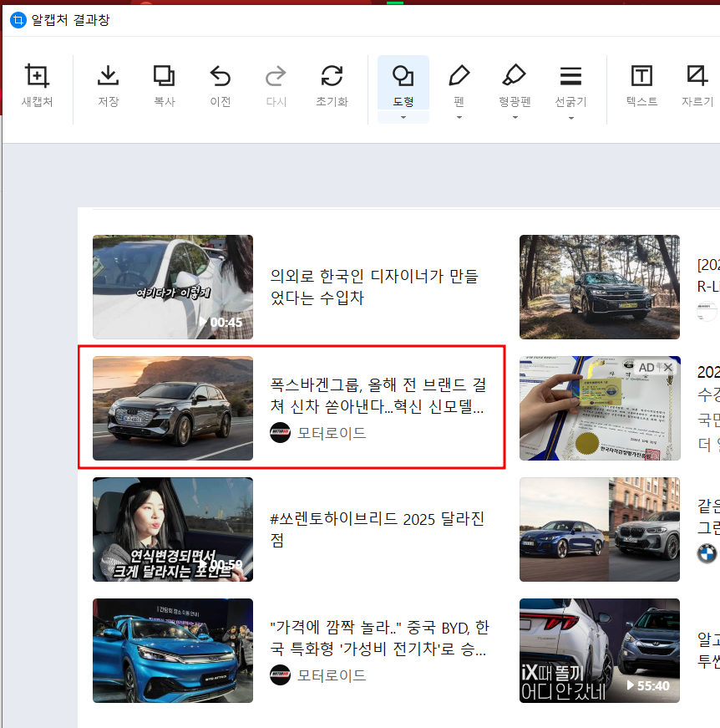Click the AD info badge

pyautogui.click(x=646, y=368)
